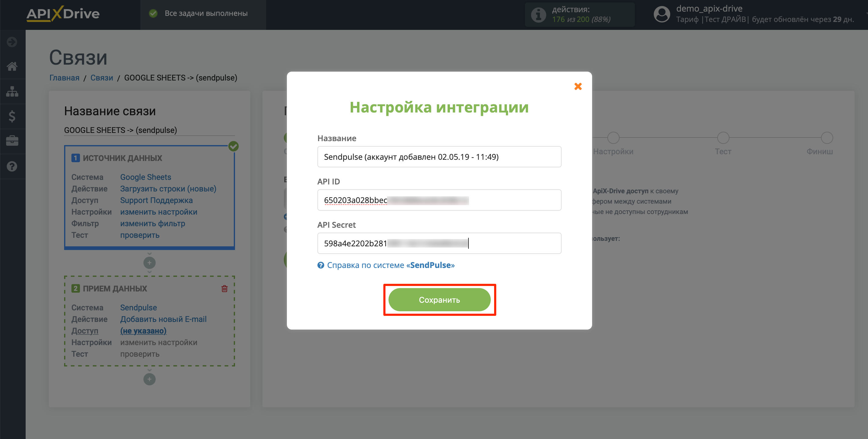Click the 176 из 200 actions counter
Screen dimensions: 868x439
581,19
